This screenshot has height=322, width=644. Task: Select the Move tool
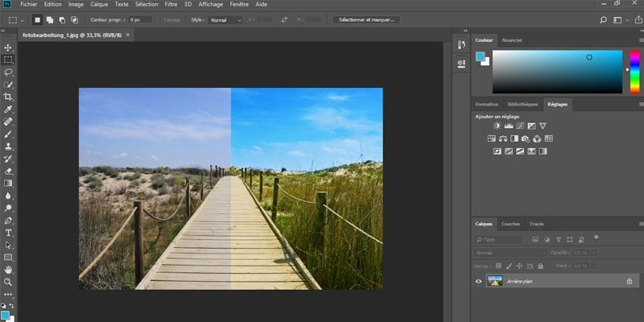8,47
